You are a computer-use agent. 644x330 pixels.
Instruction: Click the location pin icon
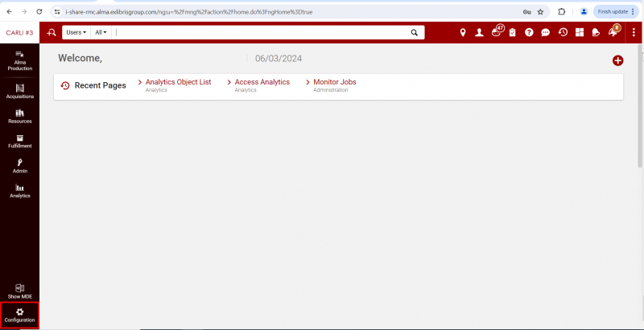tap(463, 32)
